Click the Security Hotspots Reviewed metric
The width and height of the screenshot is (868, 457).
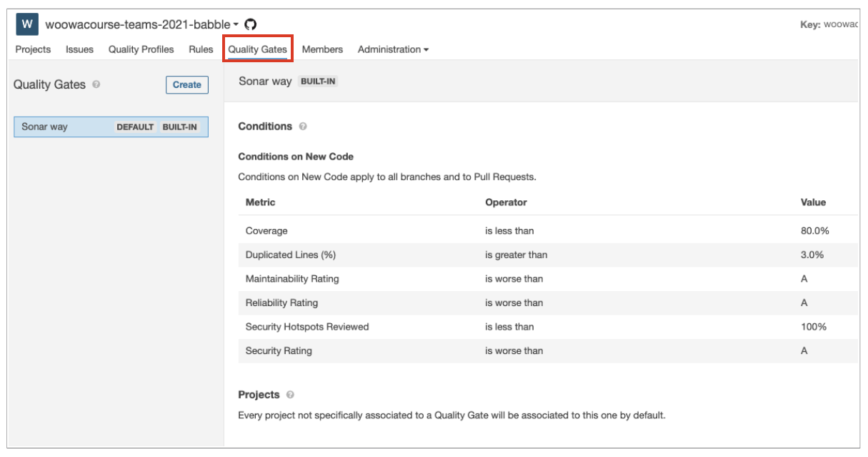[x=307, y=327]
